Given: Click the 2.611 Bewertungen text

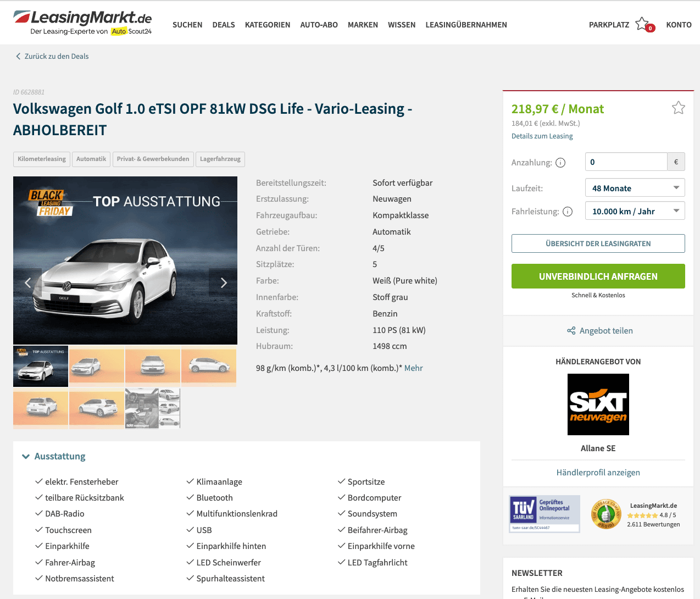Looking at the screenshot, I should pyautogui.click(x=654, y=524).
